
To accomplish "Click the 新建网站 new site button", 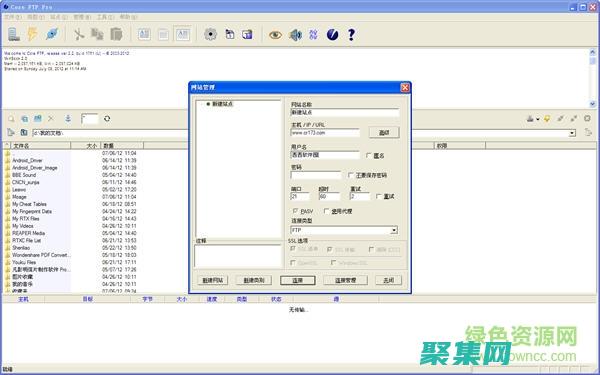I will pos(213,280).
